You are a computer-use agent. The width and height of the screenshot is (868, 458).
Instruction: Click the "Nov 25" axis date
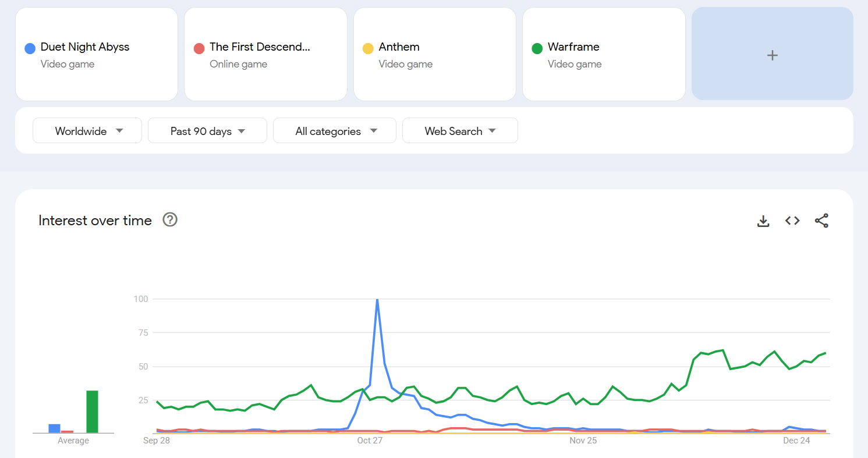pos(583,441)
